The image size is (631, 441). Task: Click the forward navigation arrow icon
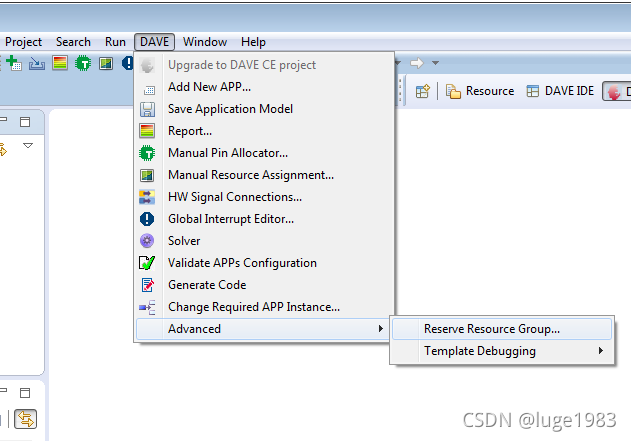417,63
